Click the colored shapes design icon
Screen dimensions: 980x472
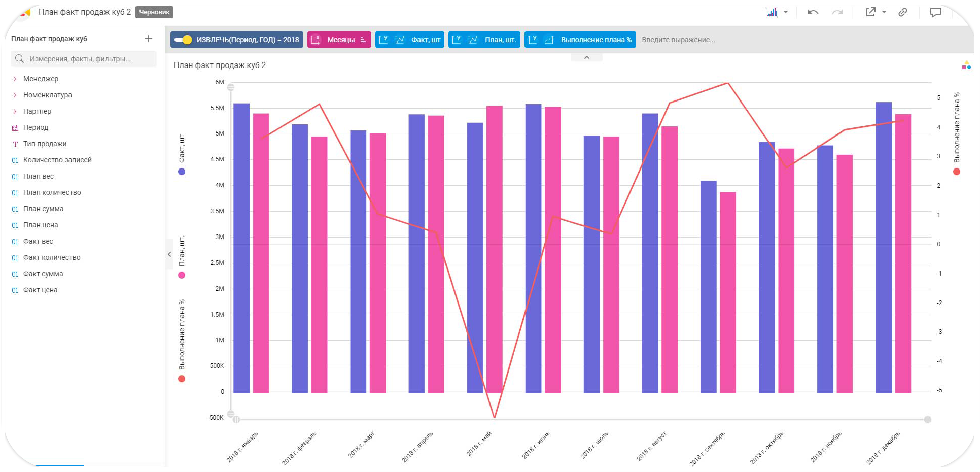(x=966, y=65)
